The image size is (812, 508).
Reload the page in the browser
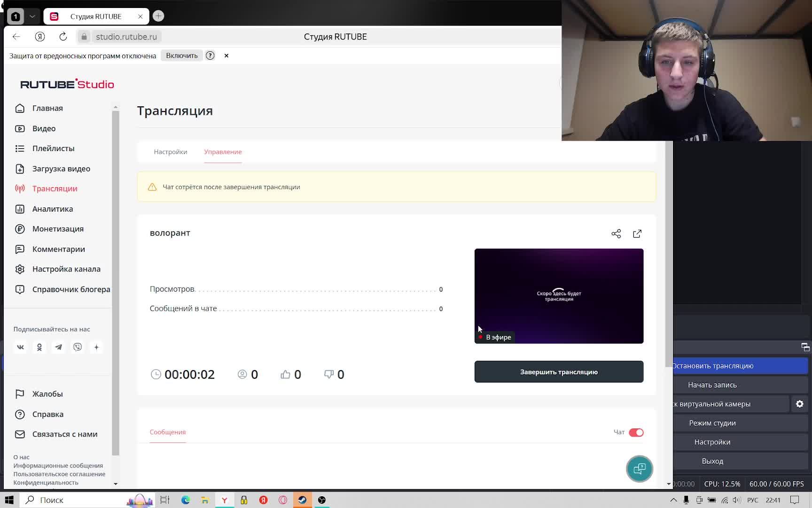63,37
